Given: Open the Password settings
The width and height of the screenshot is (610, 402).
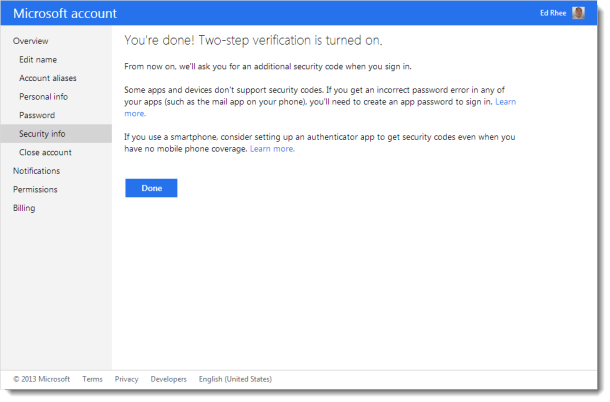Looking at the screenshot, I should tap(37, 115).
